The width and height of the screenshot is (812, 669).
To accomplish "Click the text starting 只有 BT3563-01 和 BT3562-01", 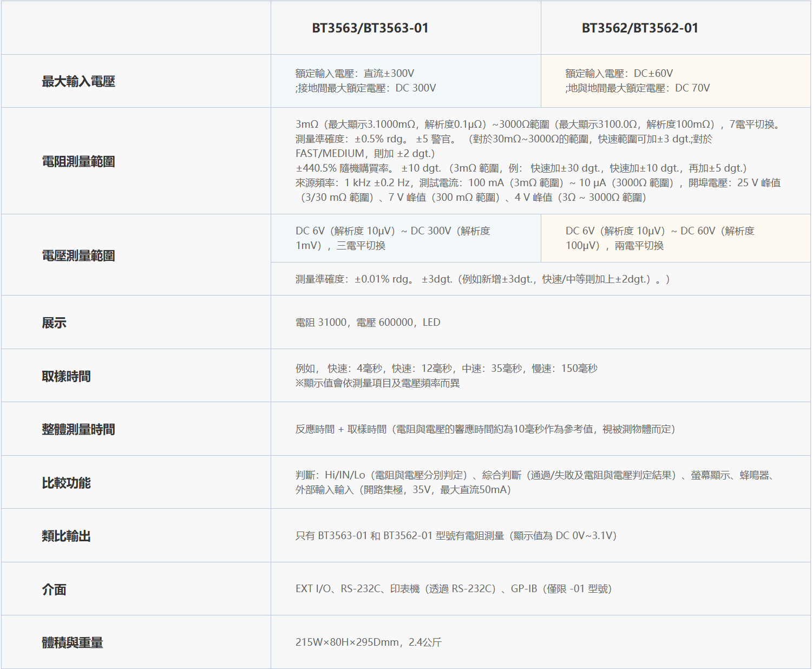I will (456, 535).
